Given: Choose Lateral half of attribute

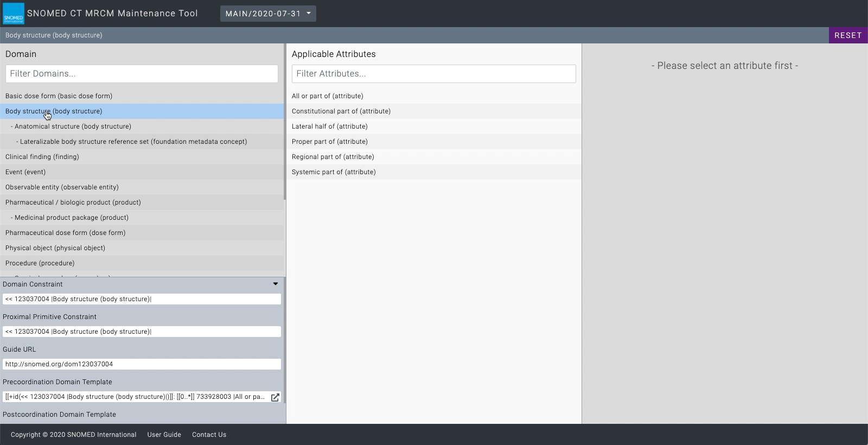Looking at the screenshot, I should pyautogui.click(x=434, y=126).
